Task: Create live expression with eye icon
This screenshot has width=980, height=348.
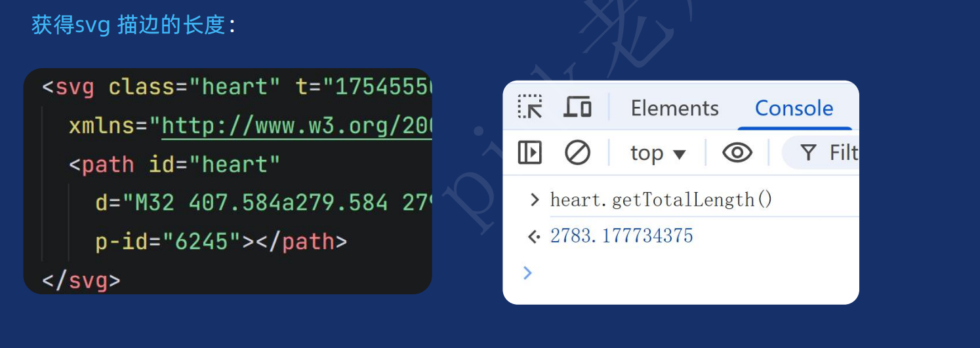Action: tap(737, 153)
